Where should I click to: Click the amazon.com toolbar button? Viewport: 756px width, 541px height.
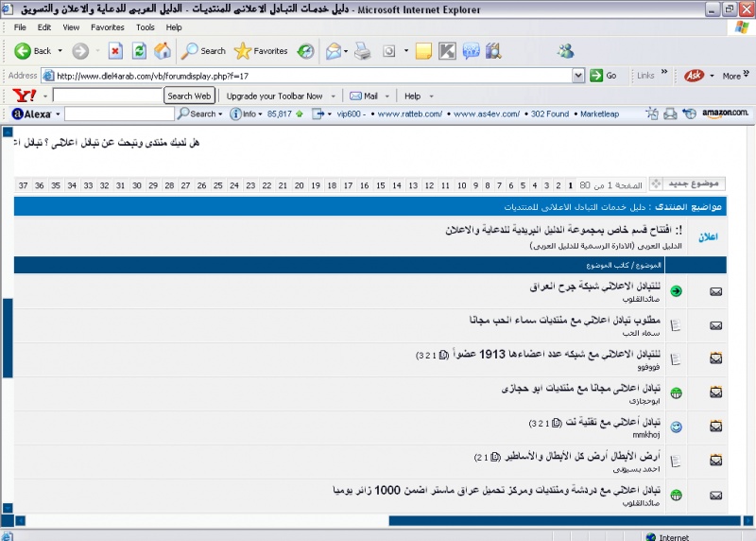[x=726, y=113]
